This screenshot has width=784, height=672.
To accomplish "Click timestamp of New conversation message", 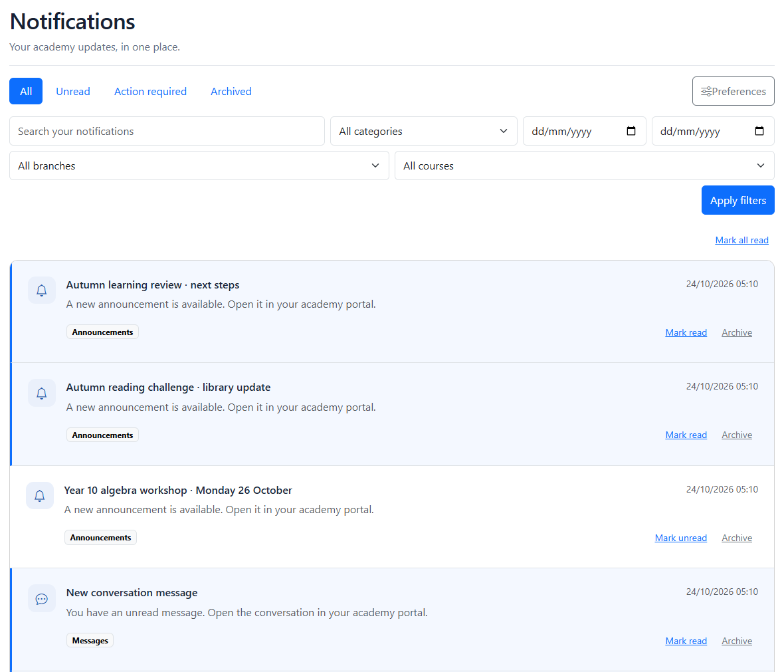I will click(x=722, y=592).
